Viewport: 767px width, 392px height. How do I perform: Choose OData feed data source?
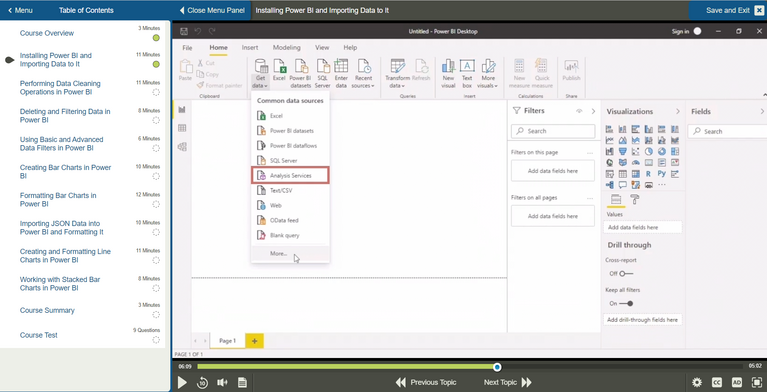coord(291,220)
